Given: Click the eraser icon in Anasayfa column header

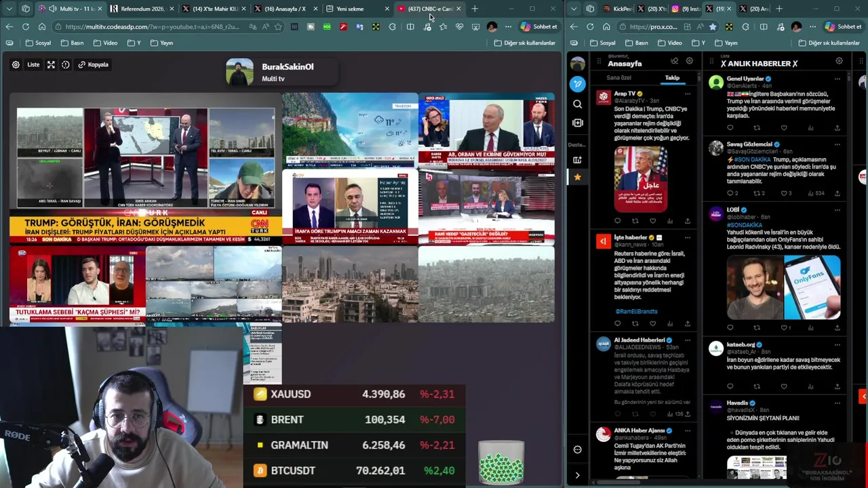Looking at the screenshot, I should tap(674, 61).
